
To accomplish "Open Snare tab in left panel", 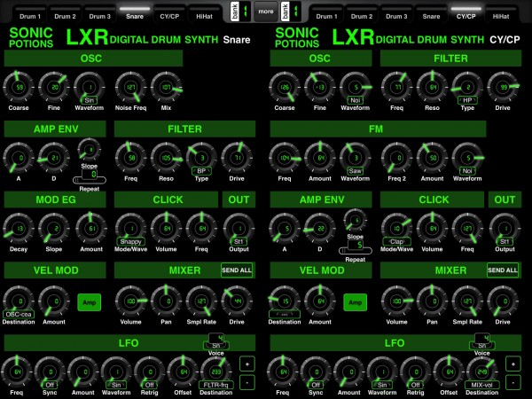I will 135,14.
